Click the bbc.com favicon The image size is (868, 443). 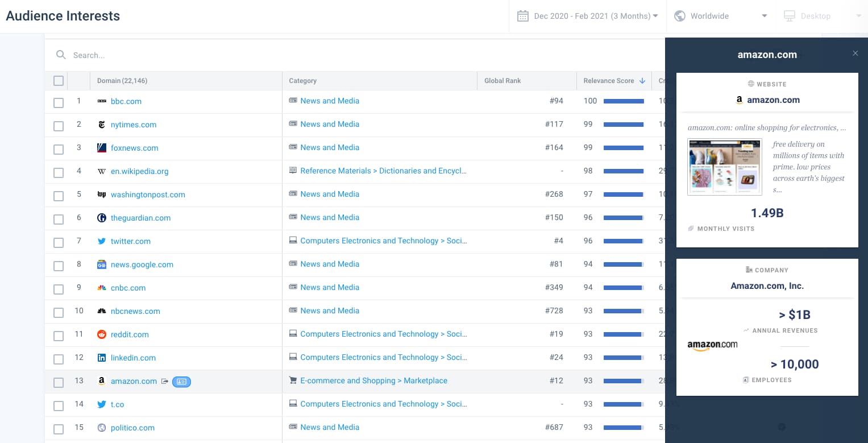pos(102,101)
